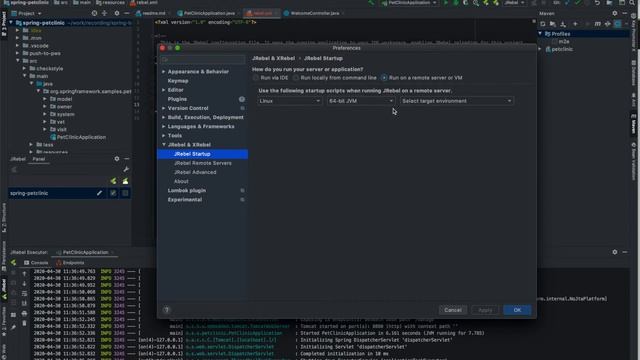Open Keymap settings page
Viewport: 640px width, 360px height.
(178, 81)
